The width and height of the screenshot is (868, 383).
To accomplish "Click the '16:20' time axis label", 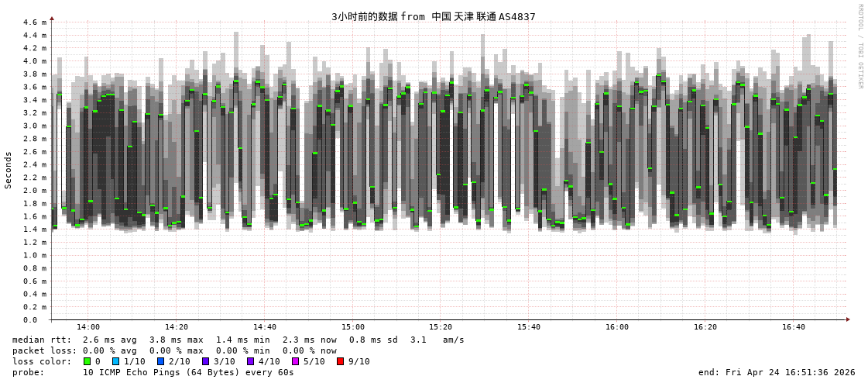I will 705,327.
